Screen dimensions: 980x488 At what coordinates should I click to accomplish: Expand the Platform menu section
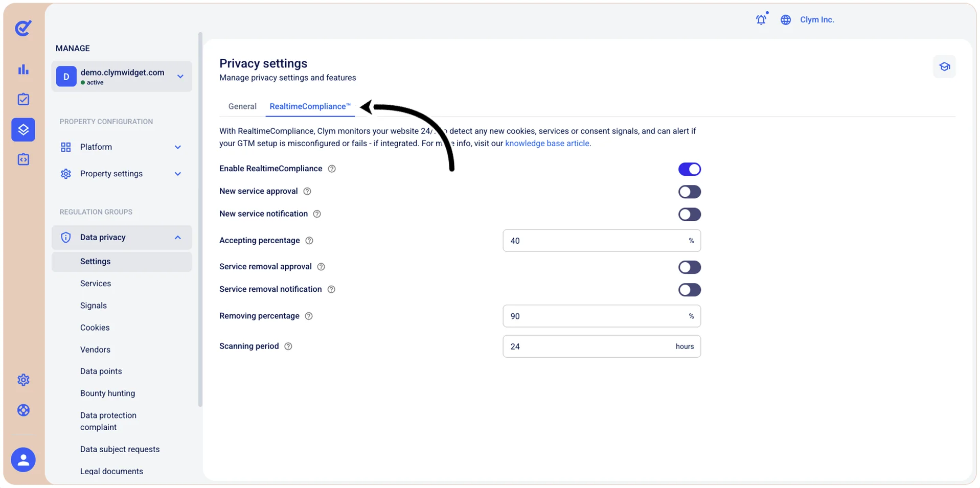coord(122,147)
